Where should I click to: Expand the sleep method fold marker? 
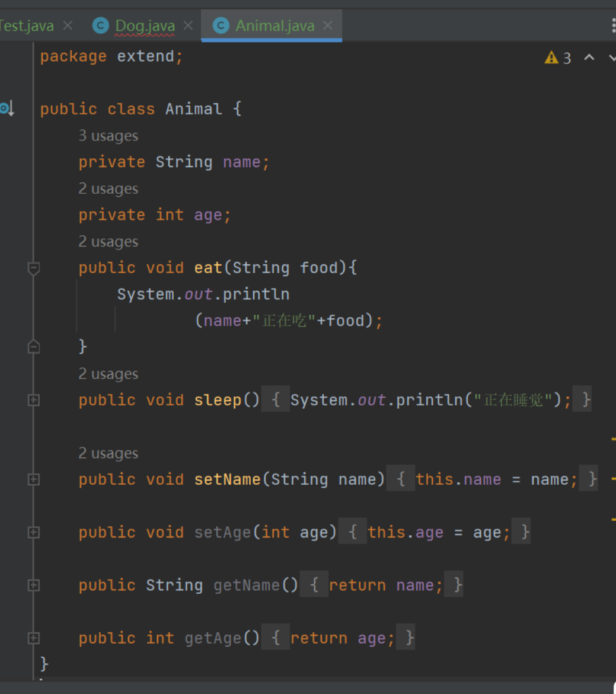(34, 400)
